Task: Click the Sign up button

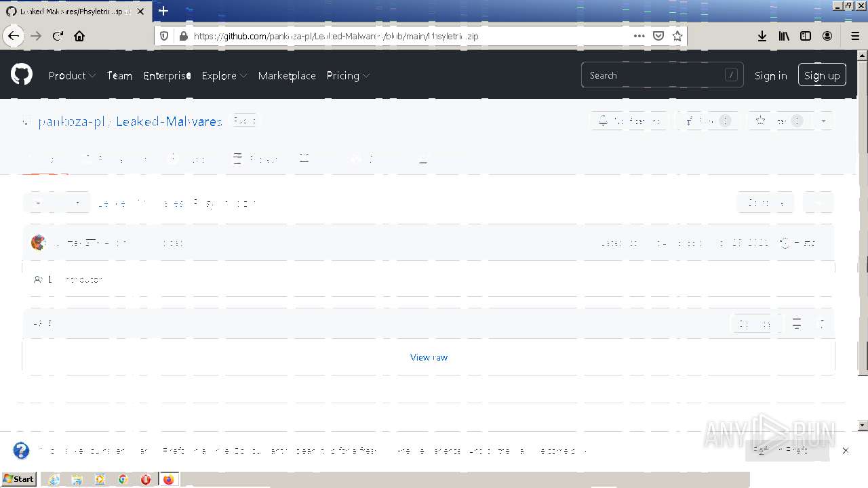Action: click(822, 75)
